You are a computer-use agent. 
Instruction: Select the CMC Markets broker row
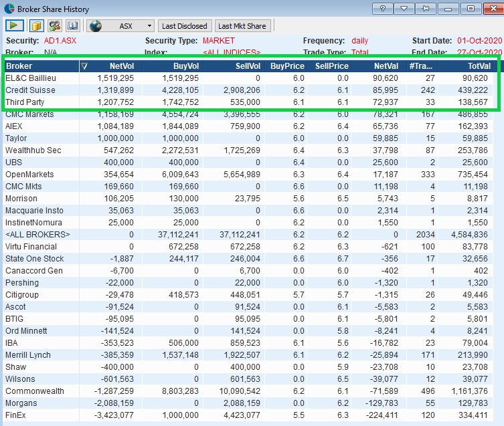248,114
